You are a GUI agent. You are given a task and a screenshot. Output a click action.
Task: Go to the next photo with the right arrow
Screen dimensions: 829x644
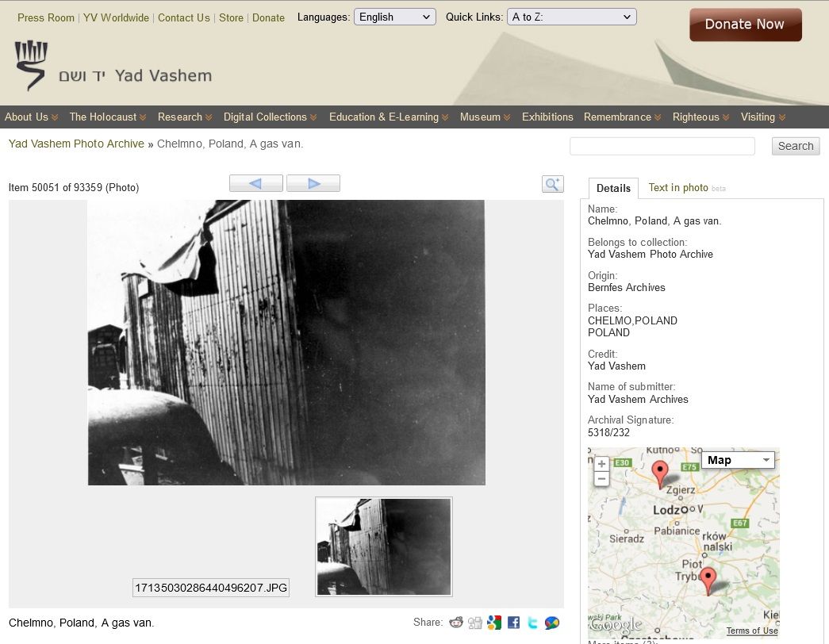[x=313, y=183]
